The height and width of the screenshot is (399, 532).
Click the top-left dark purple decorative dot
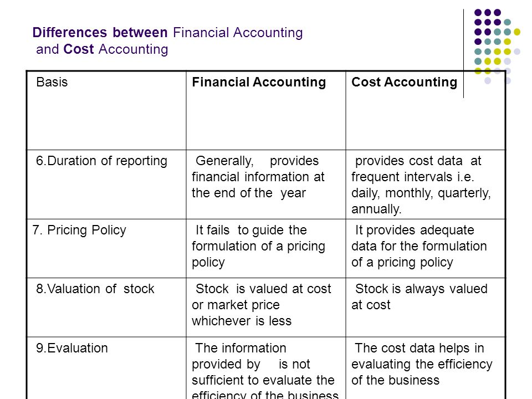click(478, 13)
